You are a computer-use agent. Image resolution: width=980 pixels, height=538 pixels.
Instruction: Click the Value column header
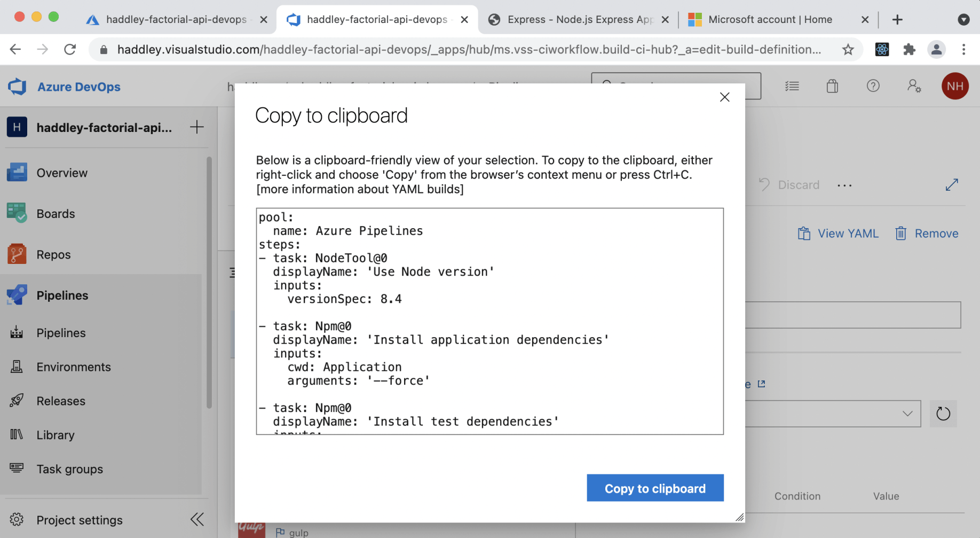pyautogui.click(x=886, y=496)
